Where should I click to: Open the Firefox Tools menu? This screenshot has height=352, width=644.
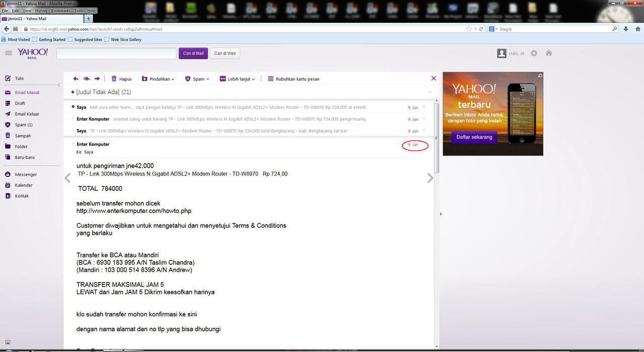79,11
